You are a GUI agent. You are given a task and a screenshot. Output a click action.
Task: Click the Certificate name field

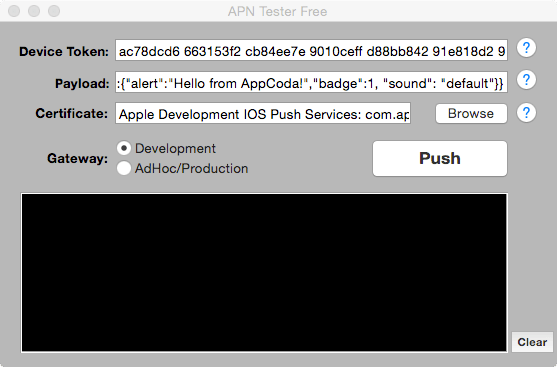coord(263,113)
